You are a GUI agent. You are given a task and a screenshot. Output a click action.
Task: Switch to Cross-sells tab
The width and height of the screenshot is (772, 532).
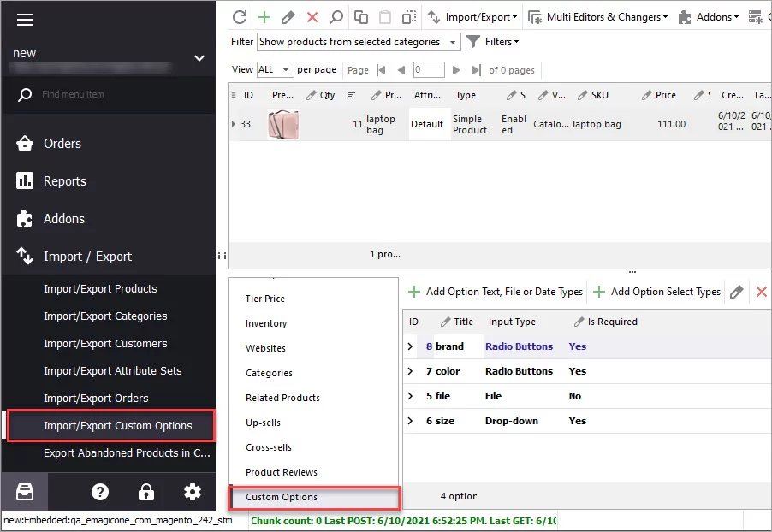(x=269, y=447)
